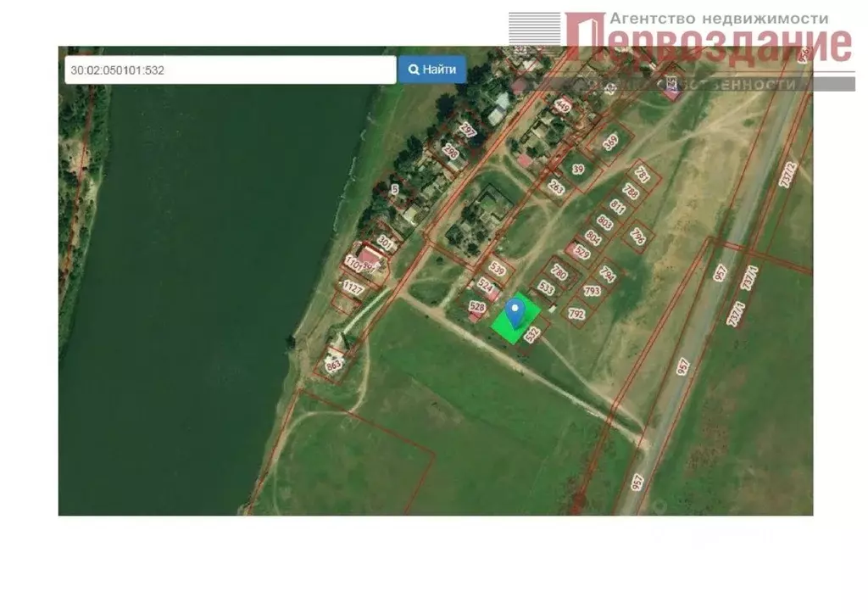
Task: Click parcel 39 label
Action: 578,169
